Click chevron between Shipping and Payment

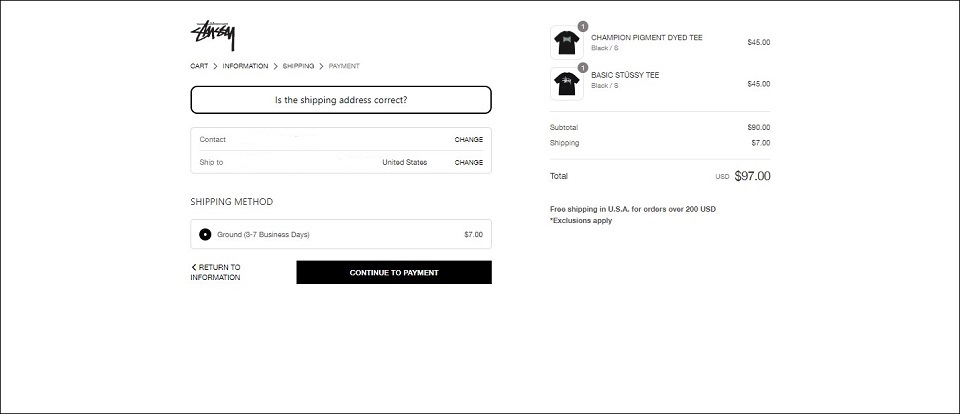coord(321,66)
